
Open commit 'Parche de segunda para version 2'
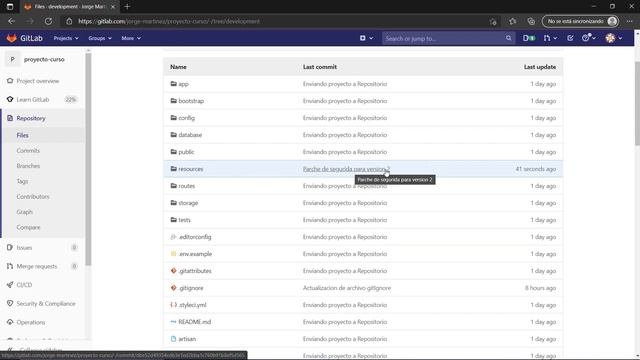coord(346,169)
